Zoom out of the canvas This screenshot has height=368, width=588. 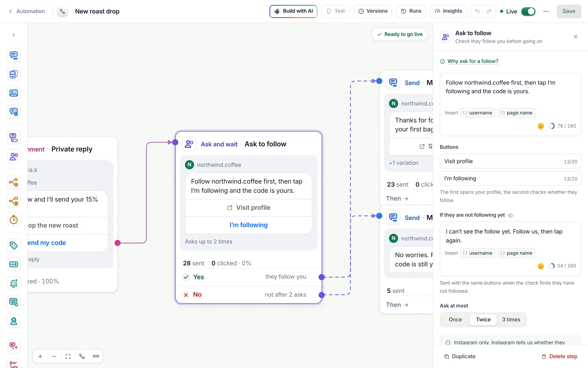(x=54, y=356)
